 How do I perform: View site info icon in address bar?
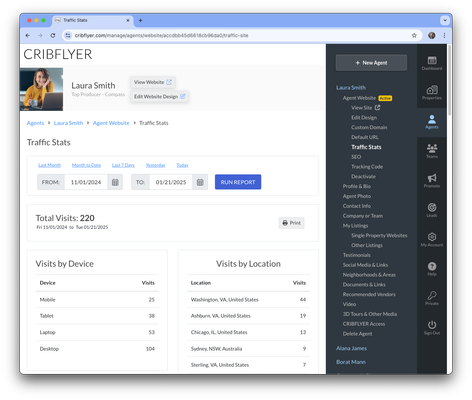pos(68,35)
